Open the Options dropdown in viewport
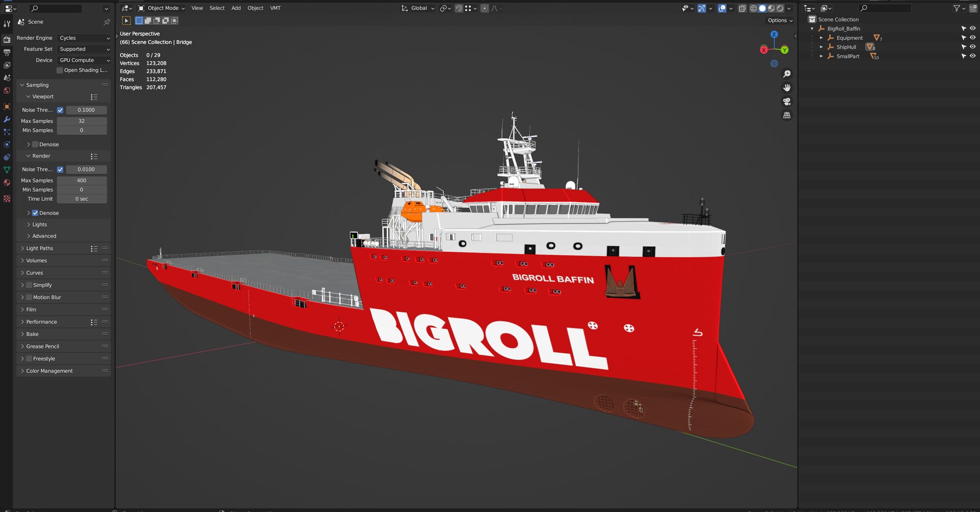 point(780,20)
